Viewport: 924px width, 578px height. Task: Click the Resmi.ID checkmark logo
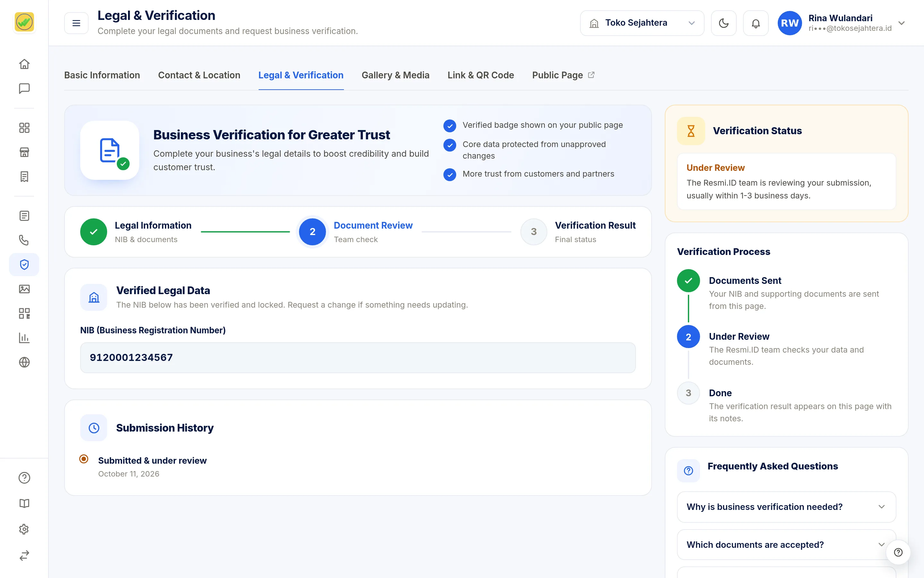click(x=24, y=22)
